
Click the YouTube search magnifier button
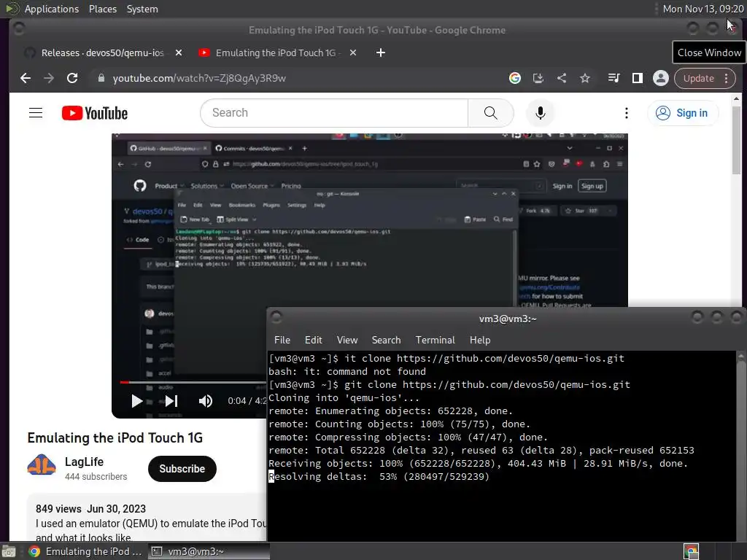pos(491,113)
